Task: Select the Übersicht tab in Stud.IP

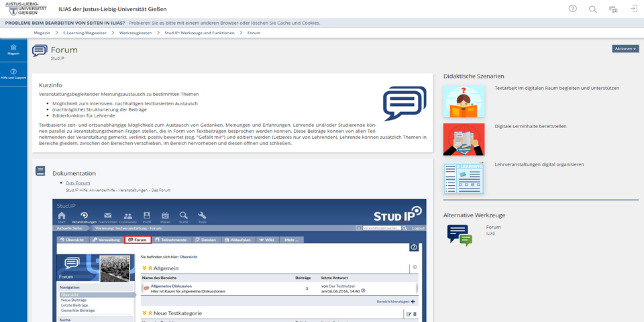Action: (x=72, y=239)
